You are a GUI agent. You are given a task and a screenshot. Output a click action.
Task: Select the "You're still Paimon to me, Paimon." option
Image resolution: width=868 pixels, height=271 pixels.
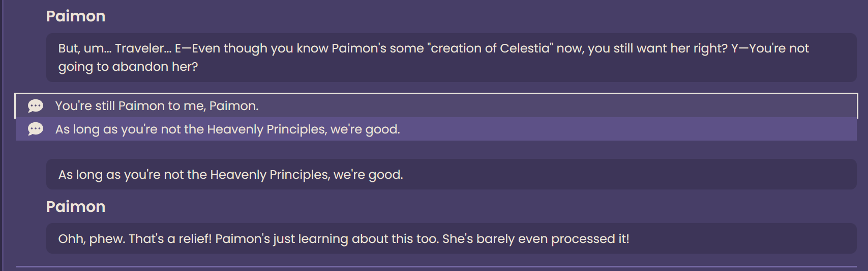436,106
